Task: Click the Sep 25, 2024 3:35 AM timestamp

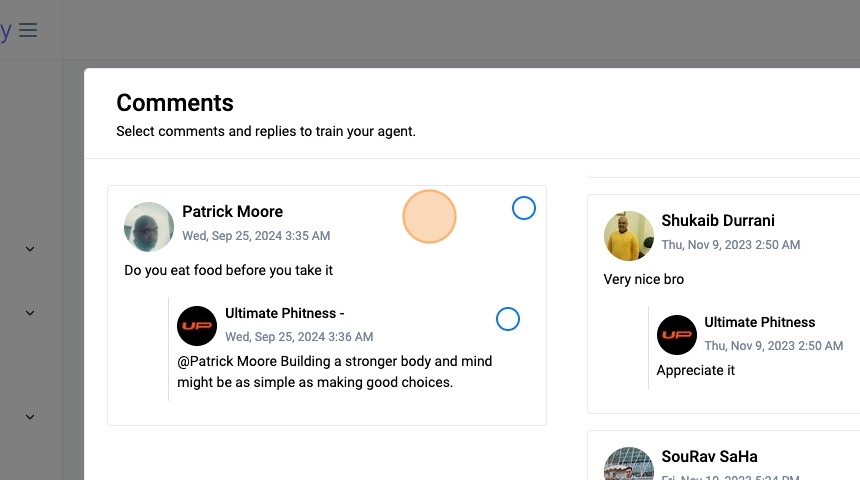Action: (256, 236)
